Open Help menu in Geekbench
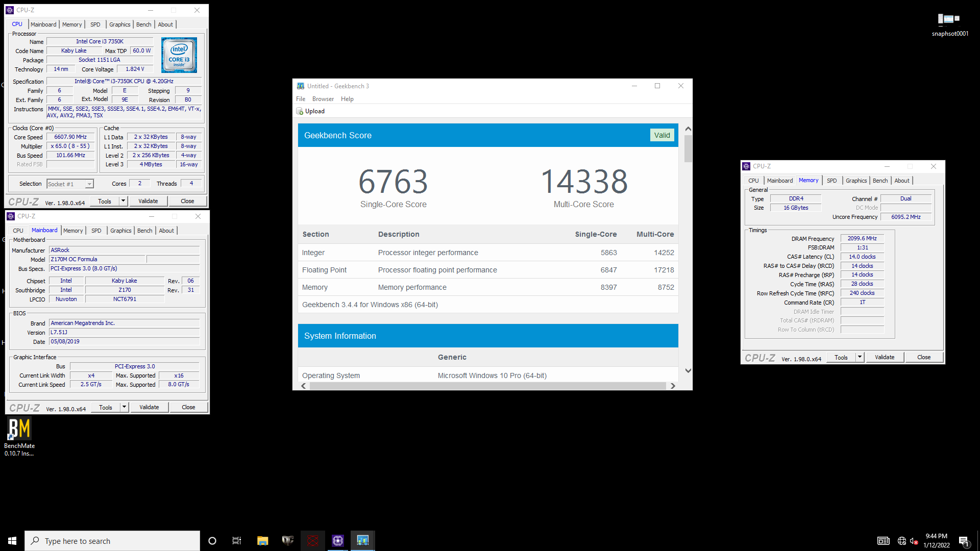 (x=347, y=99)
